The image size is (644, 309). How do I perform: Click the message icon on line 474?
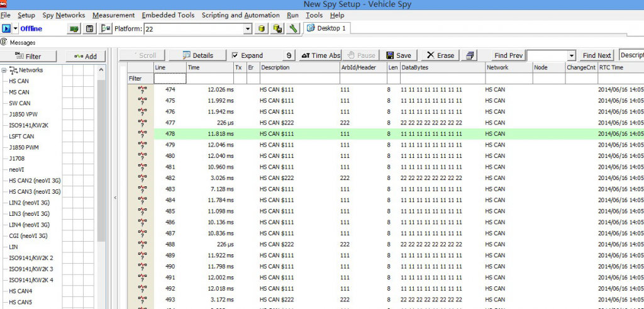pyautogui.click(x=142, y=90)
